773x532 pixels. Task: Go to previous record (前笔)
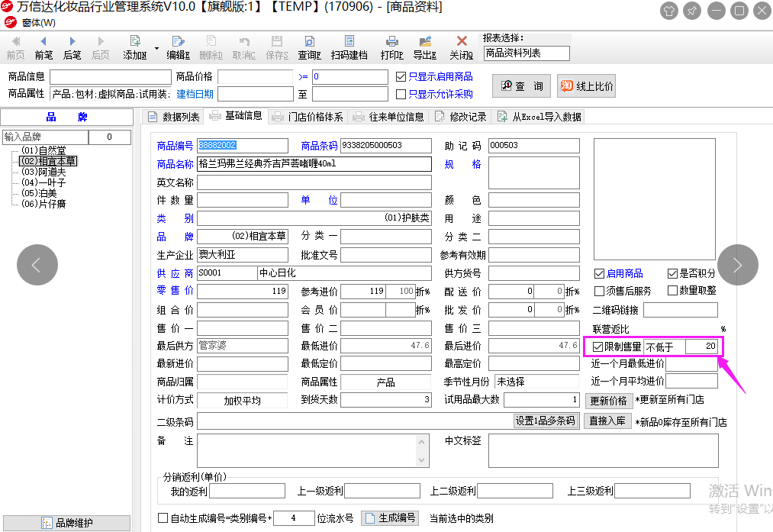tap(43, 48)
